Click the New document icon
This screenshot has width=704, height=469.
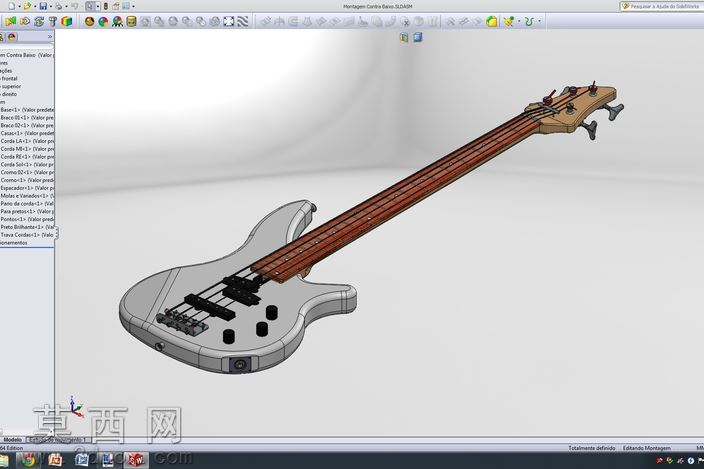(12, 6)
